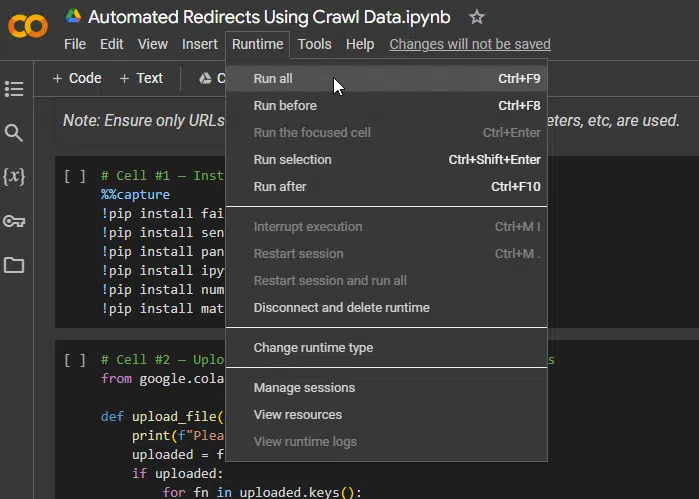This screenshot has height=499, width=699.
Task: Choose Run selection menu entry
Action: [x=292, y=159]
